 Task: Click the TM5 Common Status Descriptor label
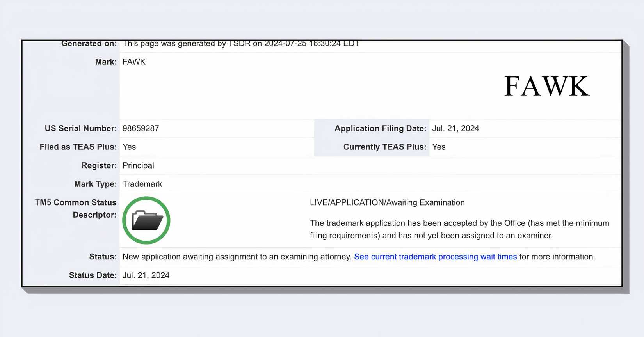click(x=76, y=208)
